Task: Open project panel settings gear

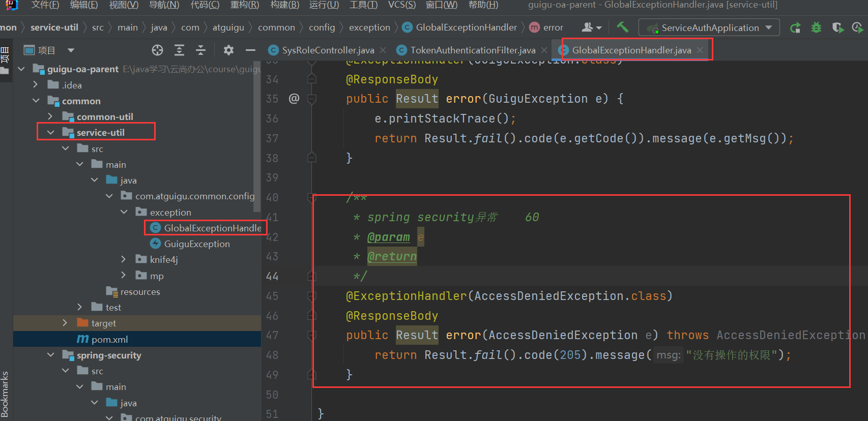Action: pyautogui.click(x=228, y=50)
